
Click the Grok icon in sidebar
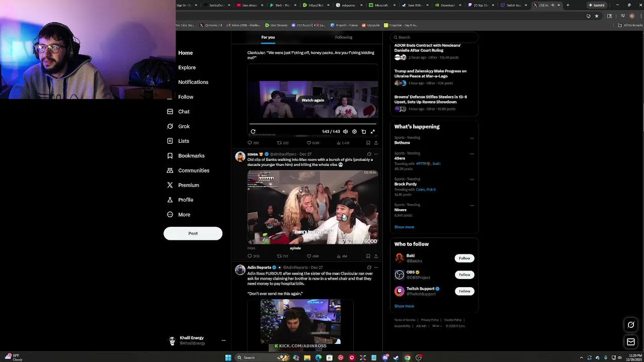click(x=170, y=126)
